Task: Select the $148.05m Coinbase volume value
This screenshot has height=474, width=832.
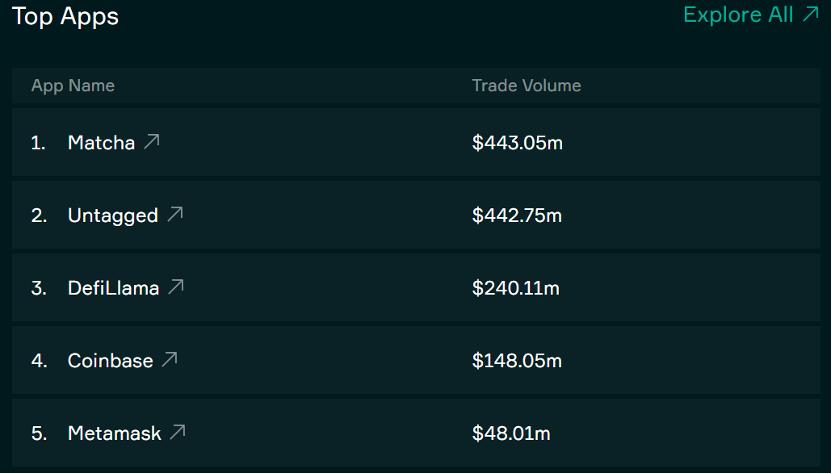Action: pos(517,361)
